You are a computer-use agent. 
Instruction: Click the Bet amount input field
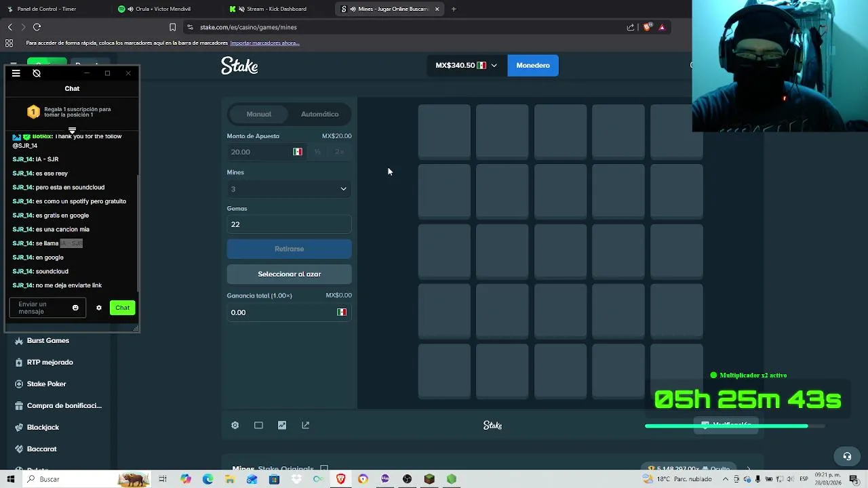[260, 152]
